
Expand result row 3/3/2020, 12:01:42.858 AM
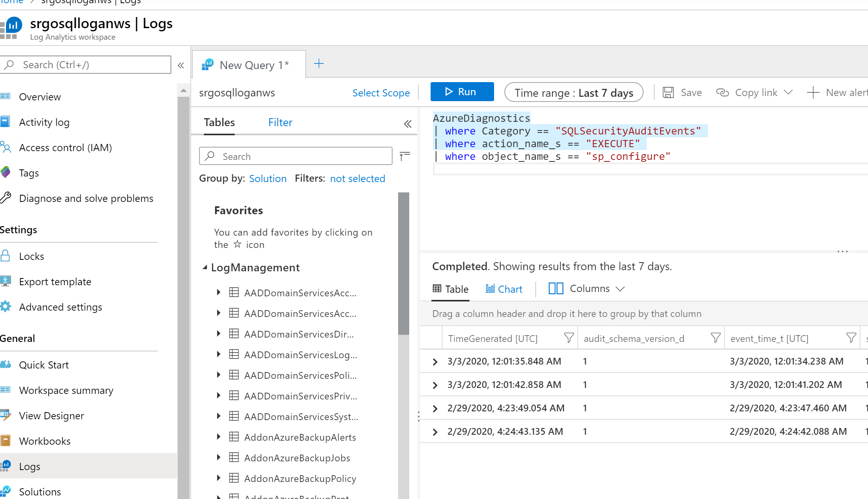(435, 385)
